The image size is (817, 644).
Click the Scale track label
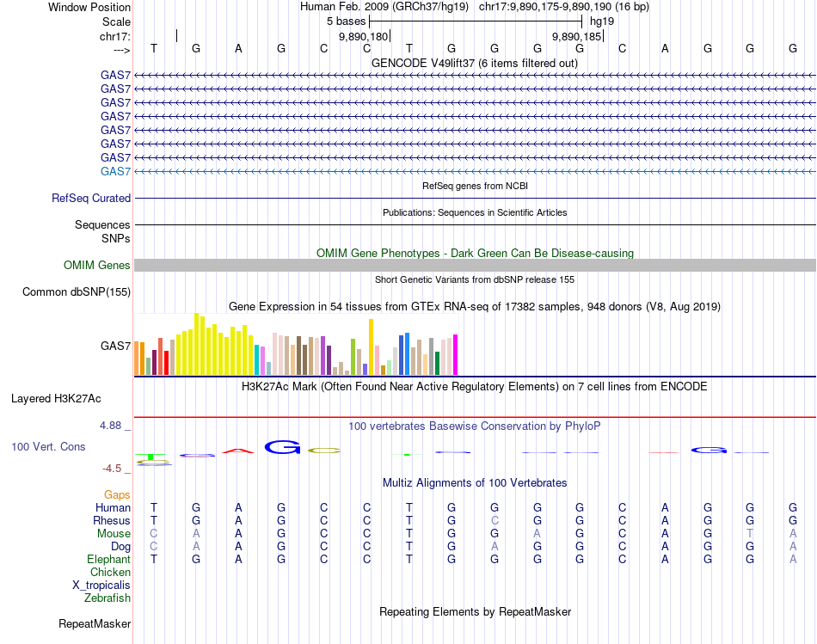[116, 21]
